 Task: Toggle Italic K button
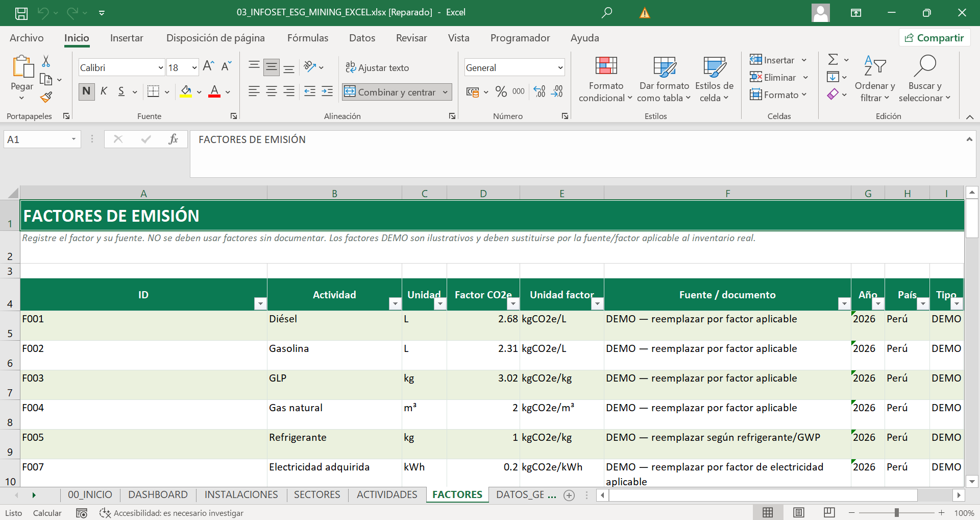coord(104,91)
